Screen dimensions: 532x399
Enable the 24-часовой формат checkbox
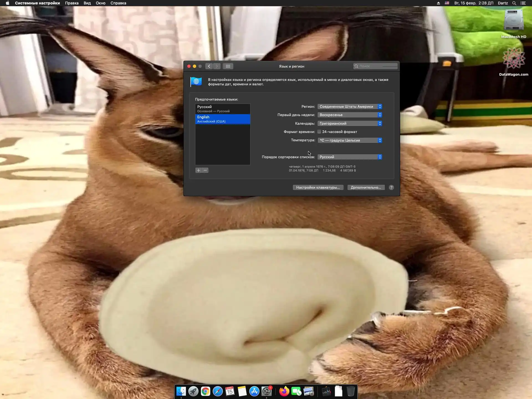319,132
